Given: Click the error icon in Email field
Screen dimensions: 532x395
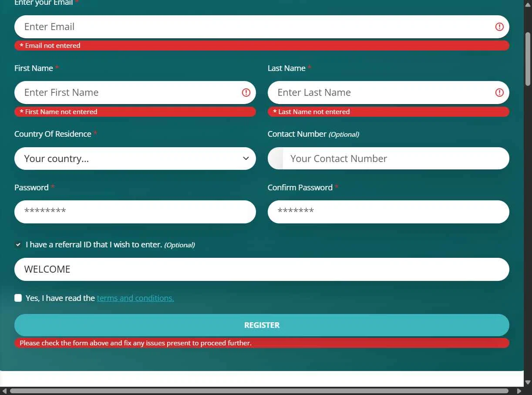Looking at the screenshot, I should pos(499,27).
